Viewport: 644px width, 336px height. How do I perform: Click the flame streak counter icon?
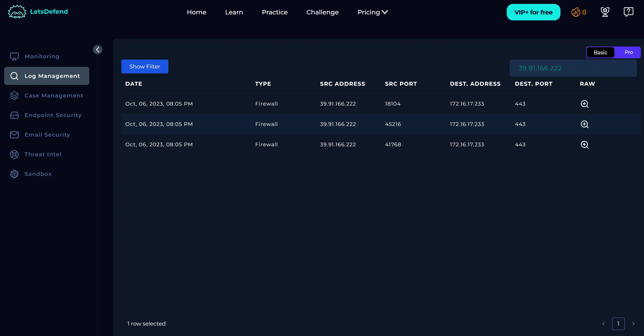point(575,12)
